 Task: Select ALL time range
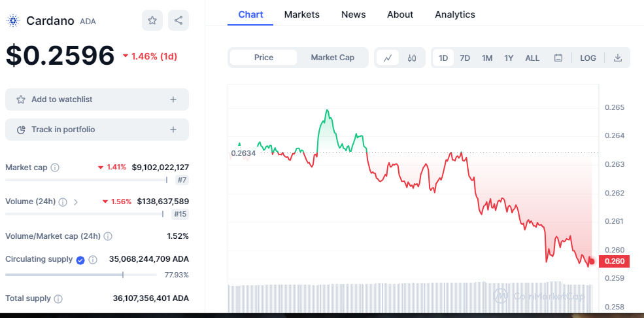pyautogui.click(x=532, y=58)
